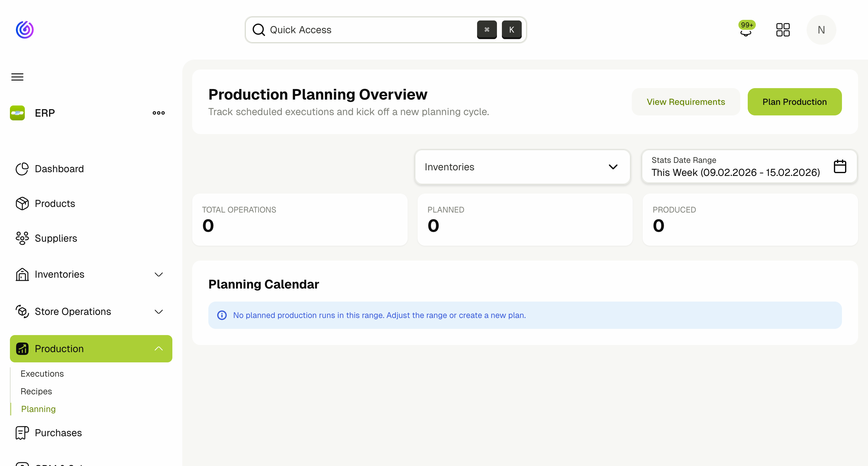
Task: Open the Production section icon
Action: [22, 349]
